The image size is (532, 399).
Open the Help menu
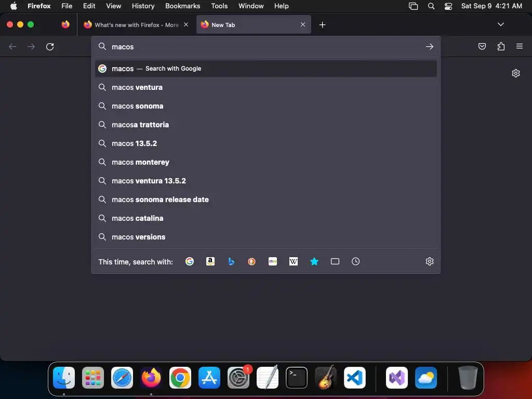(281, 6)
